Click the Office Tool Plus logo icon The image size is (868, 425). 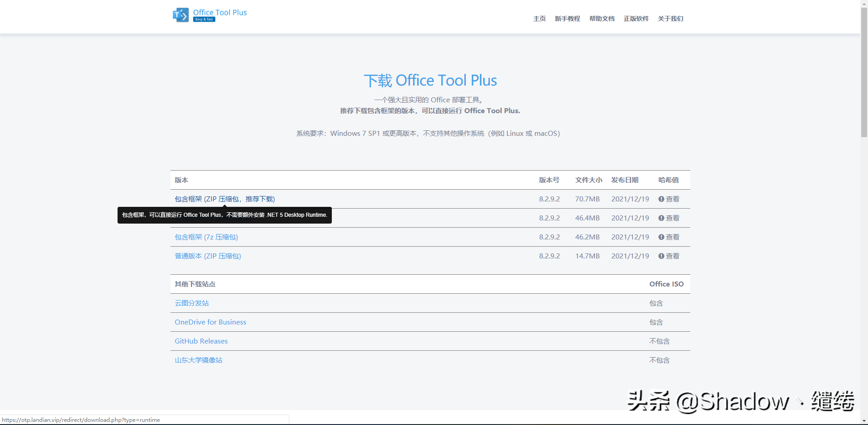pos(181,15)
